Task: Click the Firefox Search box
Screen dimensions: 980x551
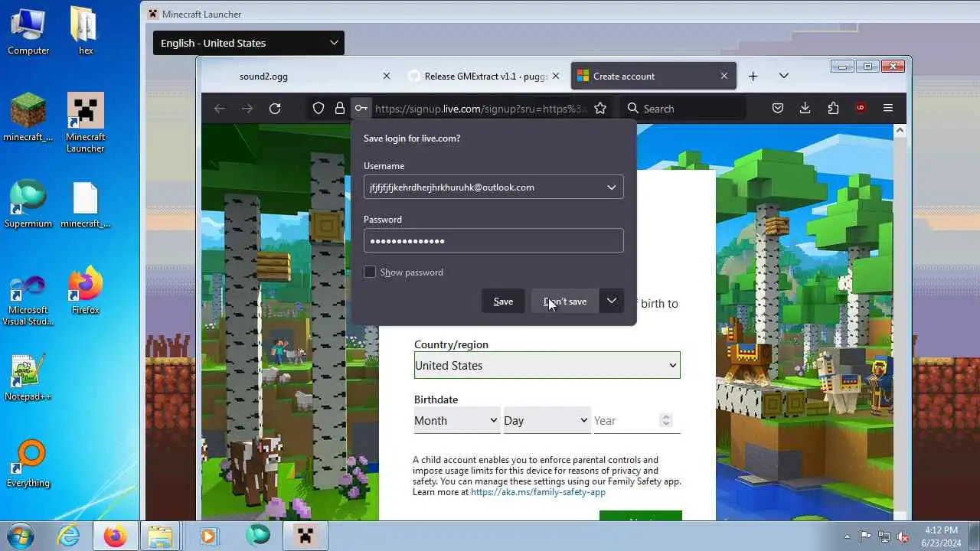Action: [683, 109]
